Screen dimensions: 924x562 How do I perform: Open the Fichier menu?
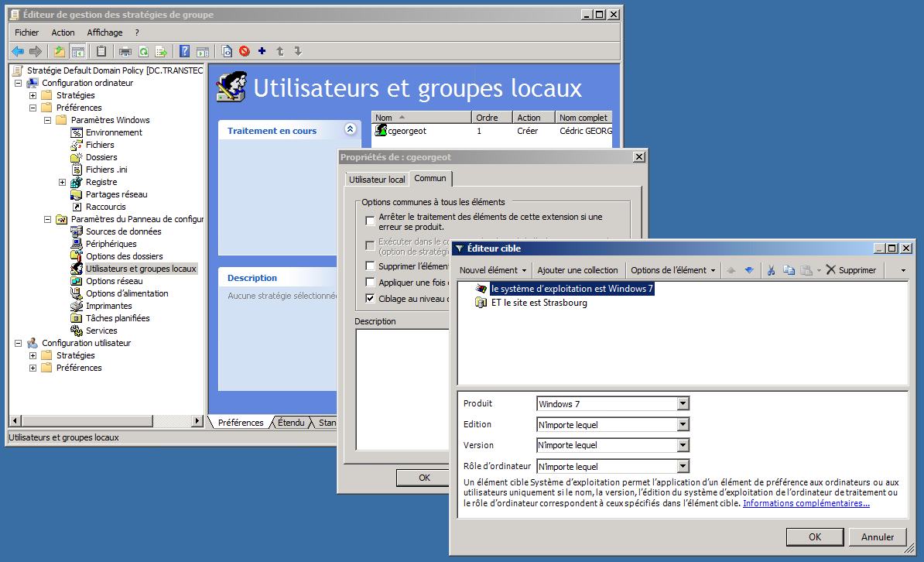pos(26,33)
